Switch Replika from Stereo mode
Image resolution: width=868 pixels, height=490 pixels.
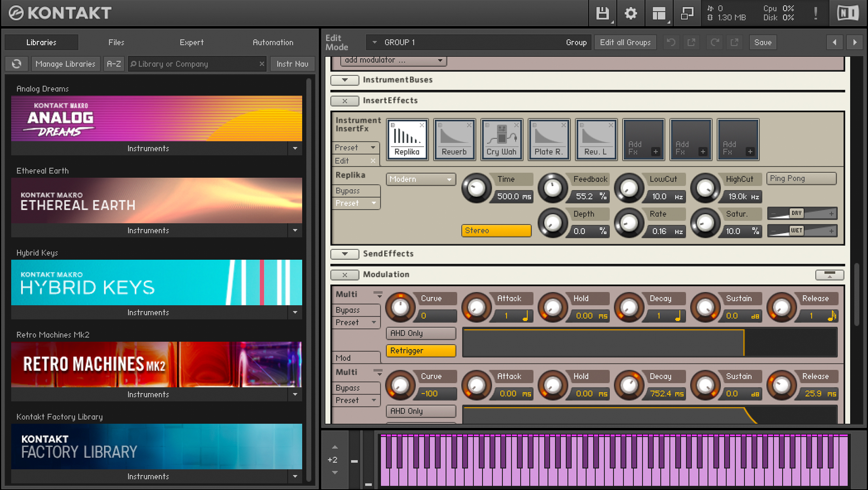point(496,230)
